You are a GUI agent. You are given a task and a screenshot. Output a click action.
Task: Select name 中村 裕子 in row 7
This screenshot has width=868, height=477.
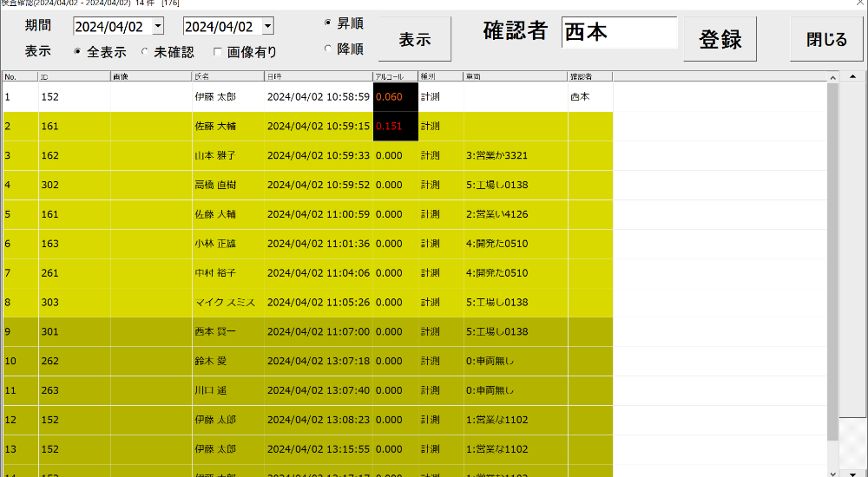tap(215, 273)
